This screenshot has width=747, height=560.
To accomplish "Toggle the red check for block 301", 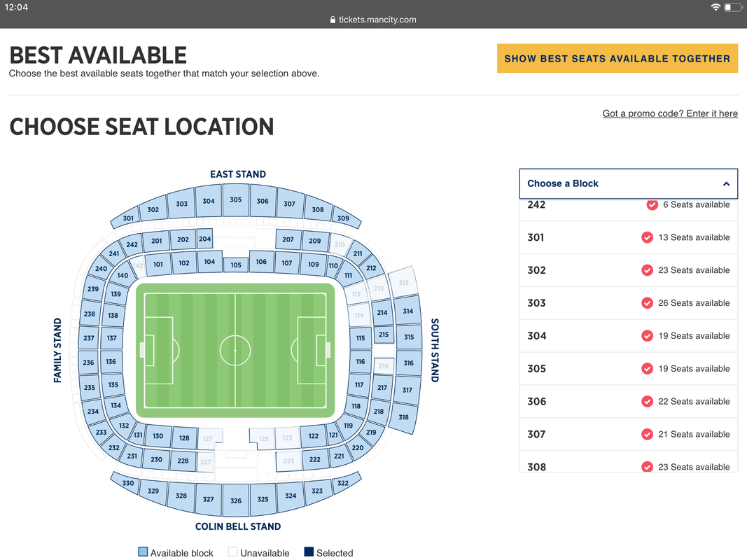I will pyautogui.click(x=648, y=237).
